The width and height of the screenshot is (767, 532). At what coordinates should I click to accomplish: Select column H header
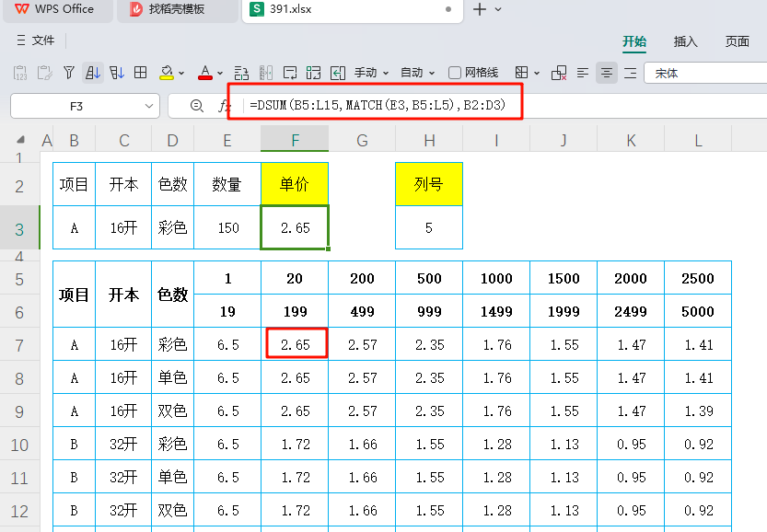(x=429, y=140)
